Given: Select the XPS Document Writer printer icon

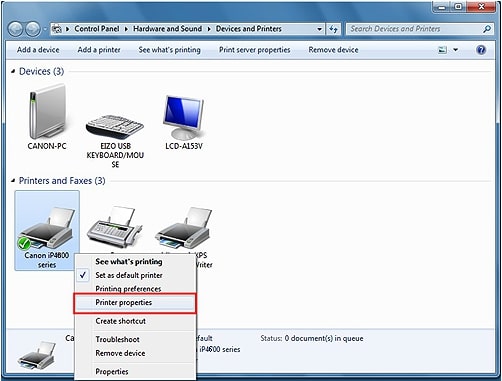Looking at the screenshot, I should click(x=184, y=227).
